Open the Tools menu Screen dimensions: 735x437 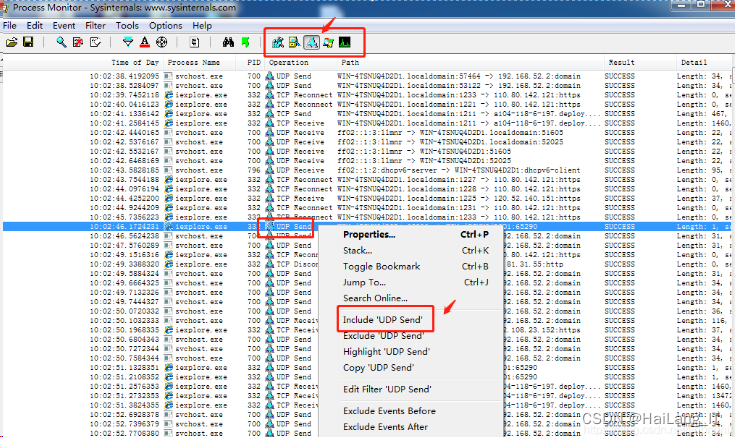(127, 26)
